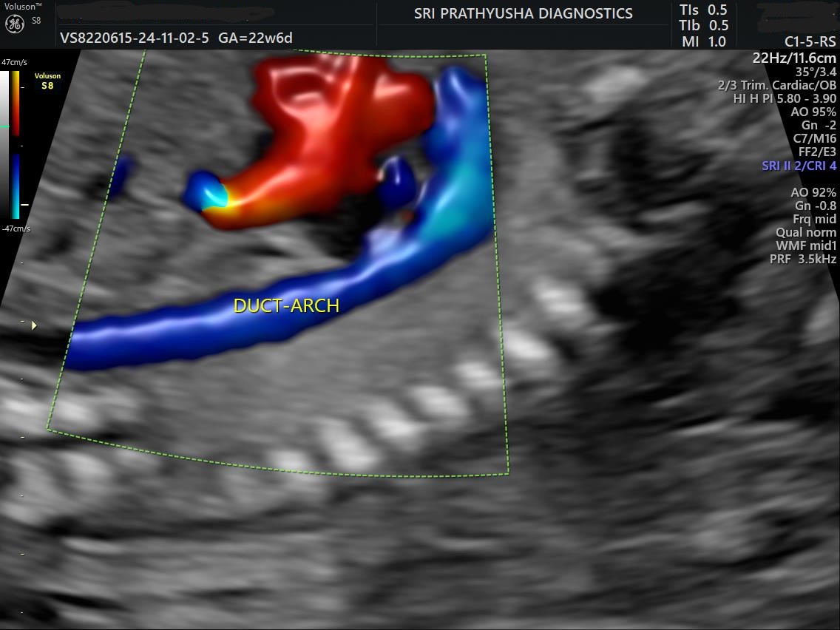Click the green baseline marker on the scale

pyautogui.click(x=4, y=127)
